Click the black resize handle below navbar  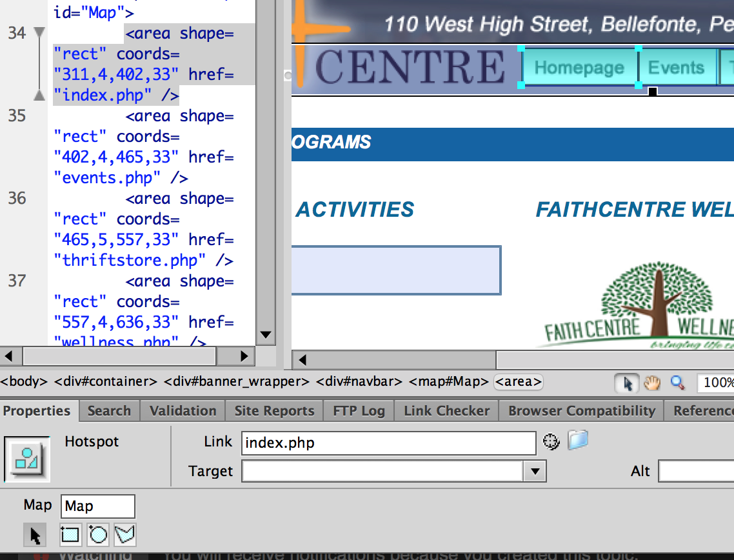653,92
